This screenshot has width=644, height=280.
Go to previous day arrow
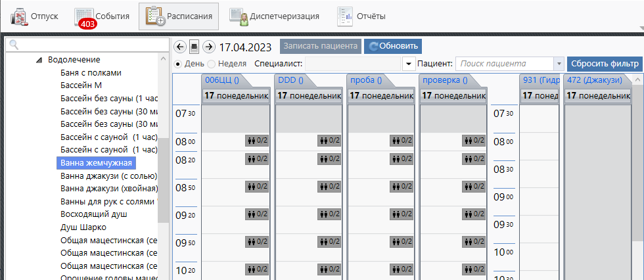pyautogui.click(x=179, y=47)
